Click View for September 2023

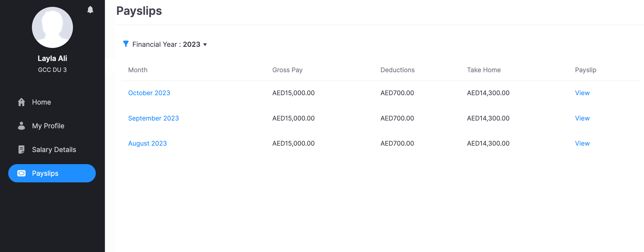coord(582,118)
